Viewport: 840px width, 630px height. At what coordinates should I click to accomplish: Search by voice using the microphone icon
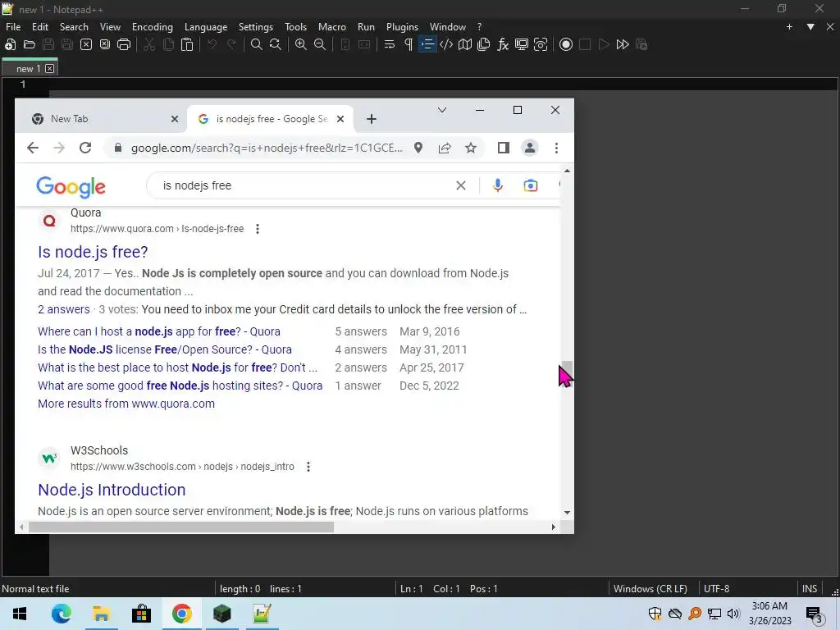click(x=498, y=185)
